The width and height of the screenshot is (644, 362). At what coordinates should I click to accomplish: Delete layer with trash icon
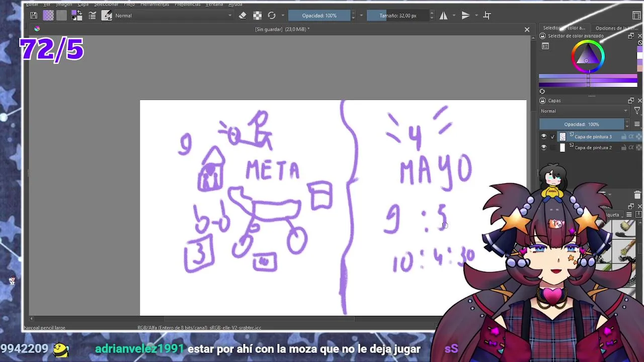pyautogui.click(x=637, y=195)
